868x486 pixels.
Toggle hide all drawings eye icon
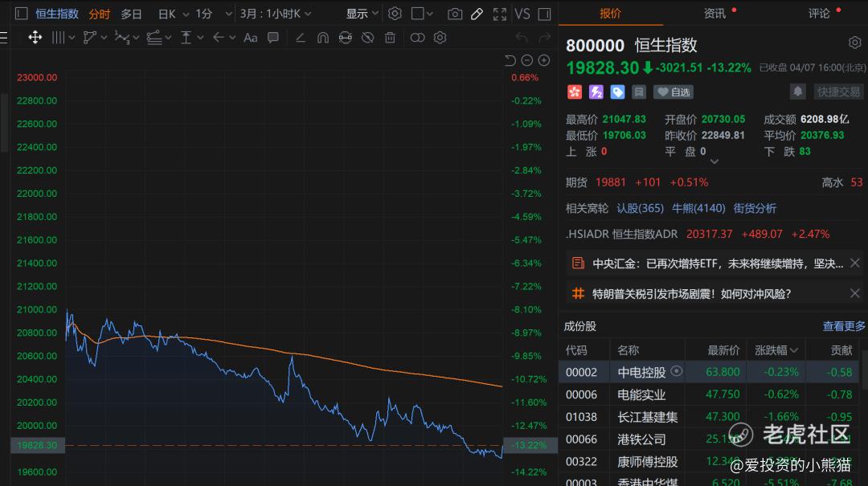pos(367,38)
